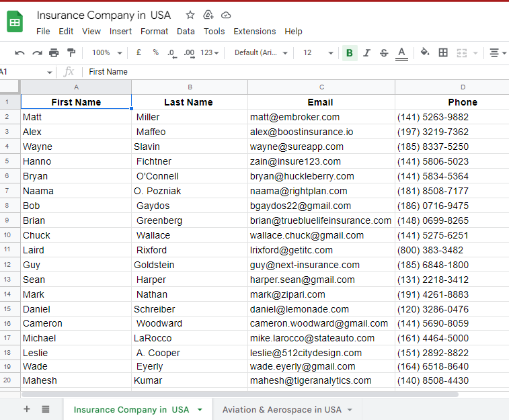Open the Format menu
Image resolution: width=509 pixels, height=420 pixels.
[154, 31]
